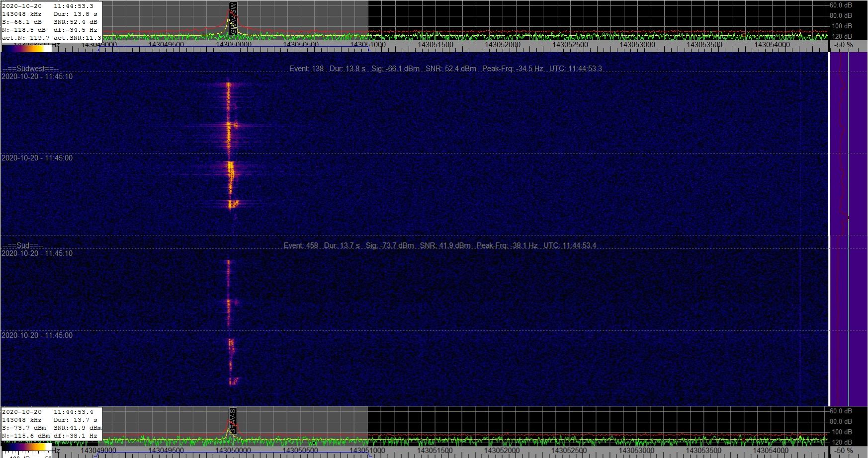Click df:-38.1 Hz in lower info box
The image size is (868, 458).
pyautogui.click(x=76, y=436)
